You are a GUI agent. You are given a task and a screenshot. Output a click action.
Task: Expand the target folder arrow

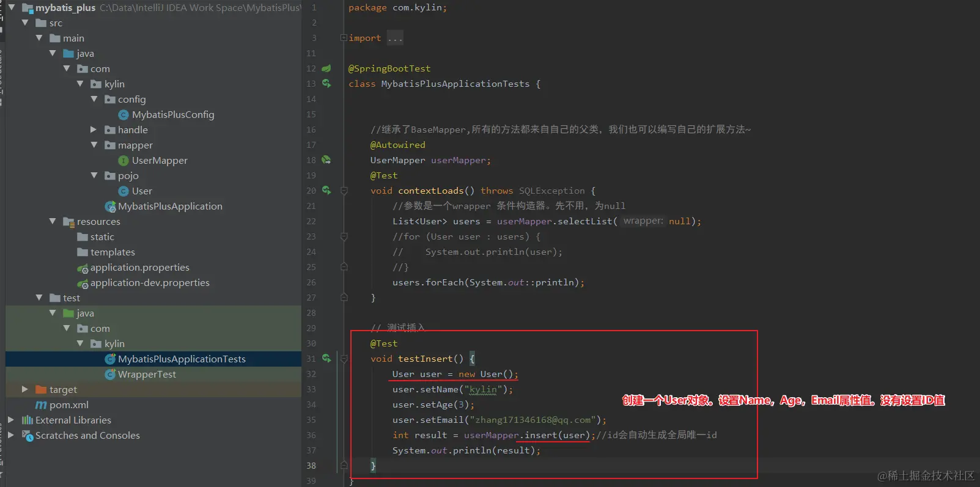click(25, 389)
